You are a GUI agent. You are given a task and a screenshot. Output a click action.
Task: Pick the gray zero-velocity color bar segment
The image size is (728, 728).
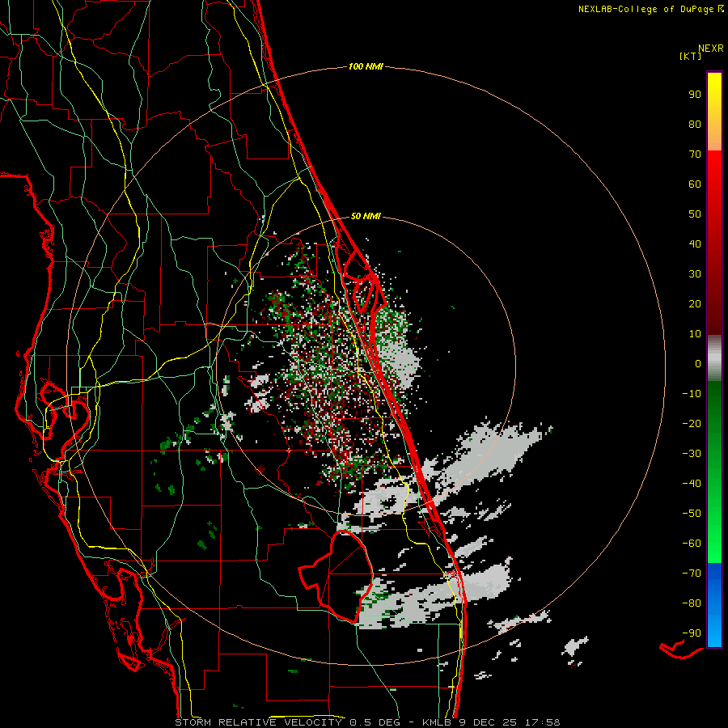click(x=714, y=358)
